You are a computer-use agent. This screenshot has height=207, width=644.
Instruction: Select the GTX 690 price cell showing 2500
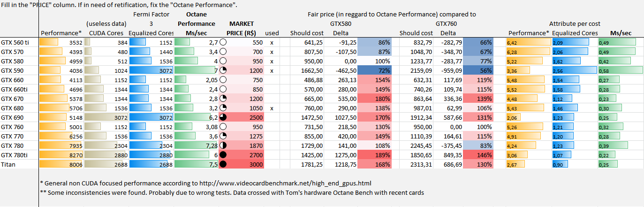click(249, 117)
